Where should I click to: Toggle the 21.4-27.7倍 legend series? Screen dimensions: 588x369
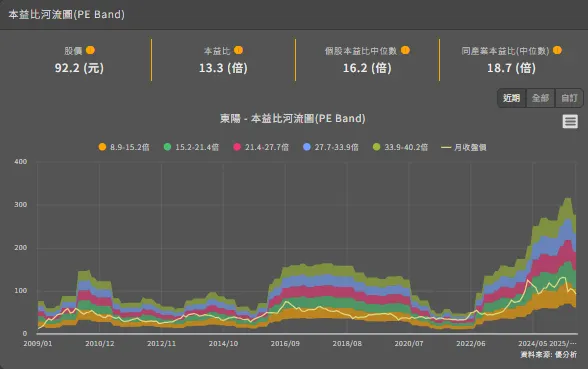261,147
